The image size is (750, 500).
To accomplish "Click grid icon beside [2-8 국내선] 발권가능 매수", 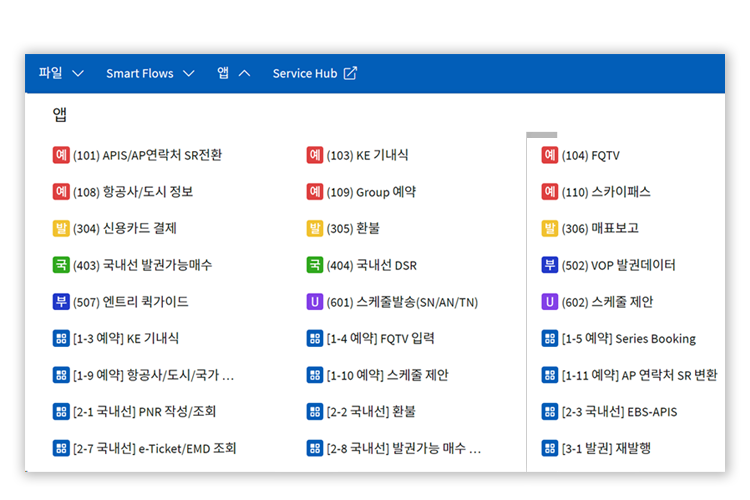I will click(315, 448).
